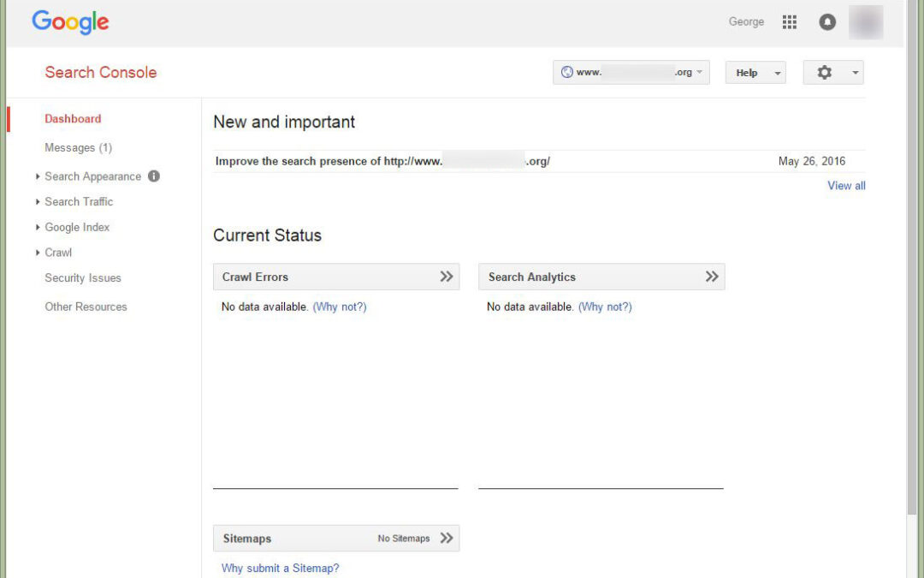
Task: Open Search Analytics details arrow
Action: click(712, 277)
